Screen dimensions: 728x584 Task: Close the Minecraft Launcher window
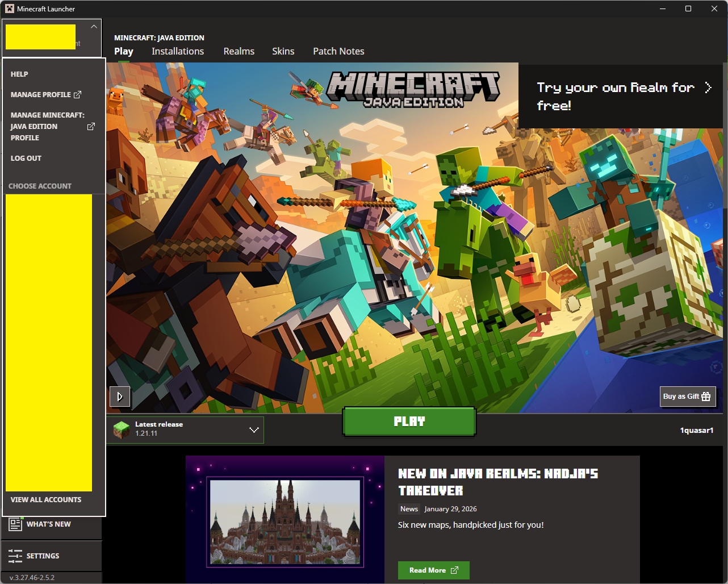point(714,9)
